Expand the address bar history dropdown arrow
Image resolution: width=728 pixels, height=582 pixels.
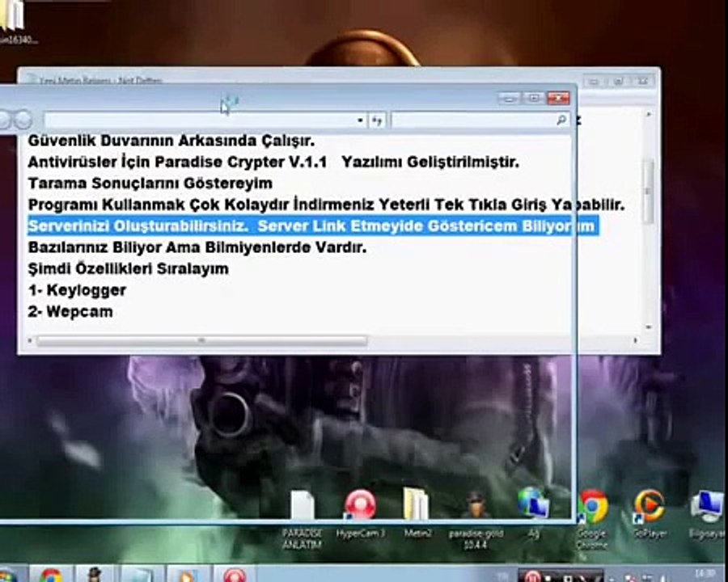click(360, 120)
